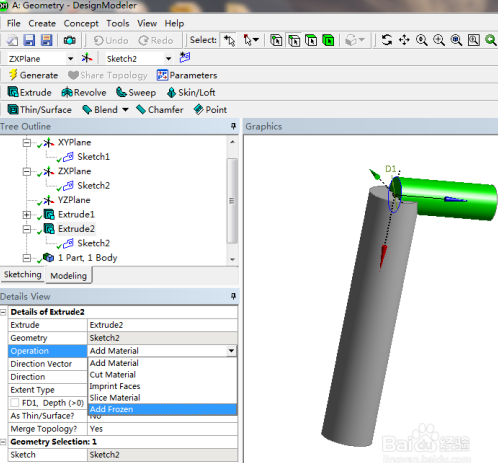
Task: Click the green Previous View magnifier icon
Action: (x=491, y=40)
